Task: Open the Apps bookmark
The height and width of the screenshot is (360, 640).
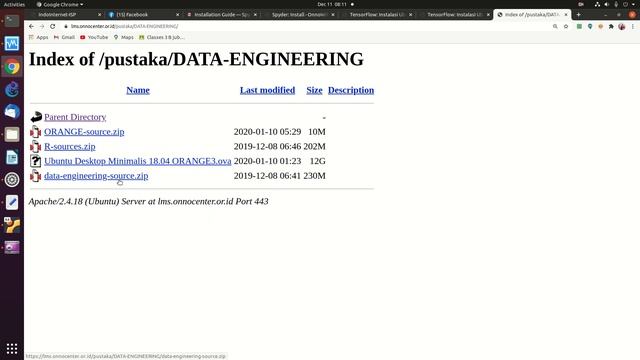Action: 38,37
